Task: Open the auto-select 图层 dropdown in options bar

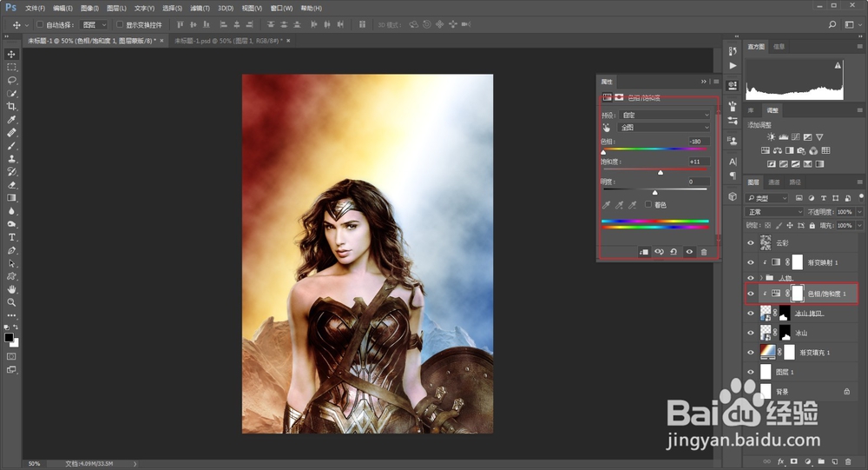Action: pyautogui.click(x=94, y=24)
